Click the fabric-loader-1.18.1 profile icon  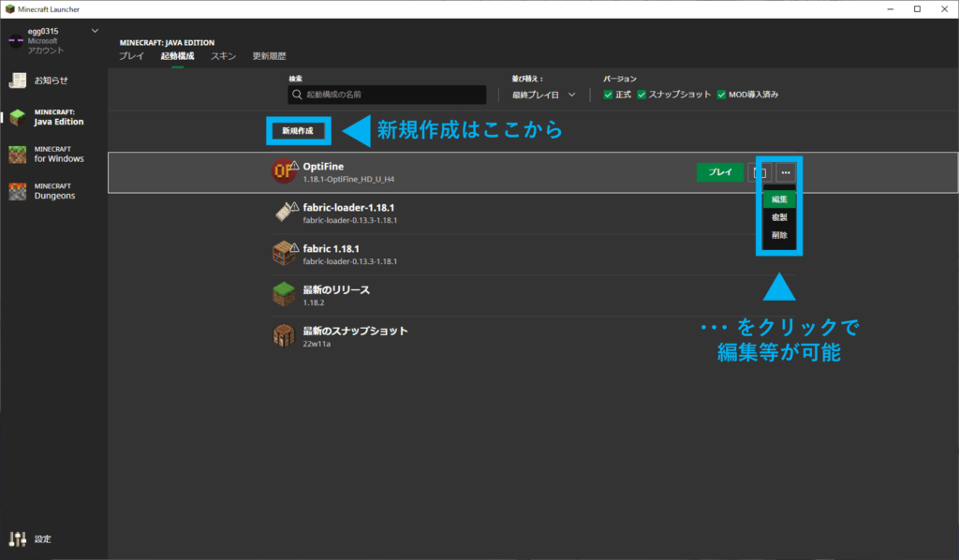coord(284,213)
